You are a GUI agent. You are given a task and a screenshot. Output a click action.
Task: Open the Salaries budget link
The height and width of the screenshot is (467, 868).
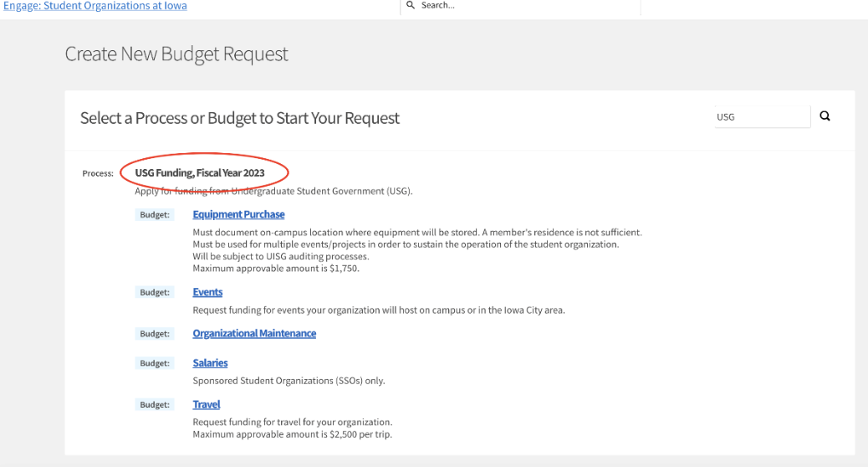tap(210, 363)
